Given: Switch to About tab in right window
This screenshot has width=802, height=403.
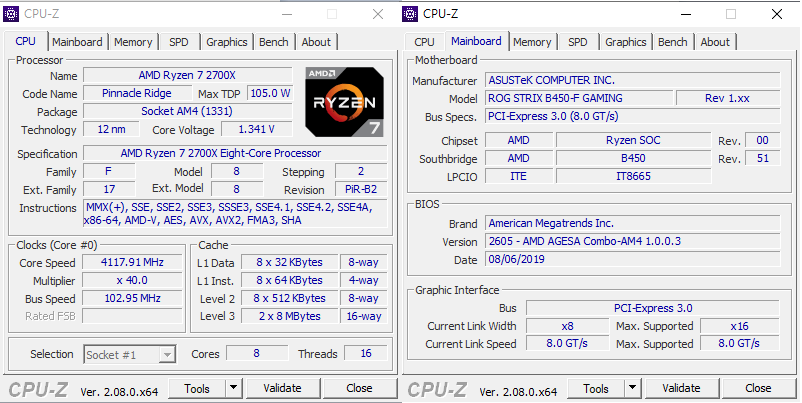Looking at the screenshot, I should (x=715, y=42).
